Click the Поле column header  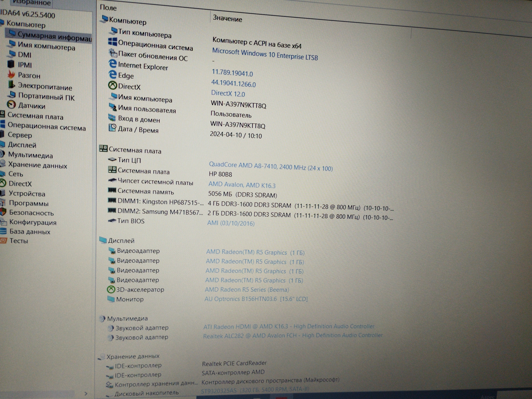tap(108, 8)
